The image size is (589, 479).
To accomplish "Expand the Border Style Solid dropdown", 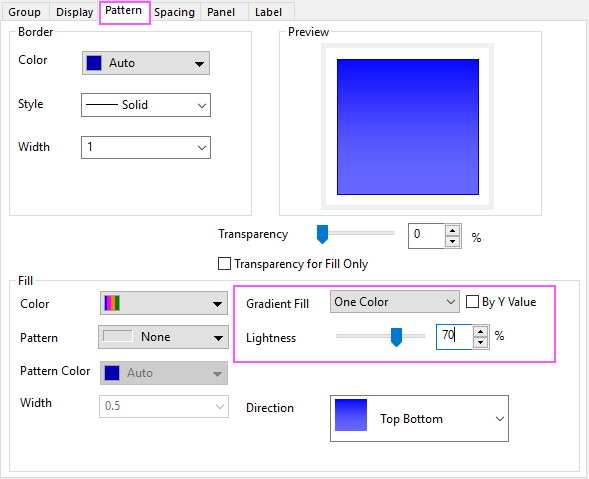I will [x=146, y=105].
